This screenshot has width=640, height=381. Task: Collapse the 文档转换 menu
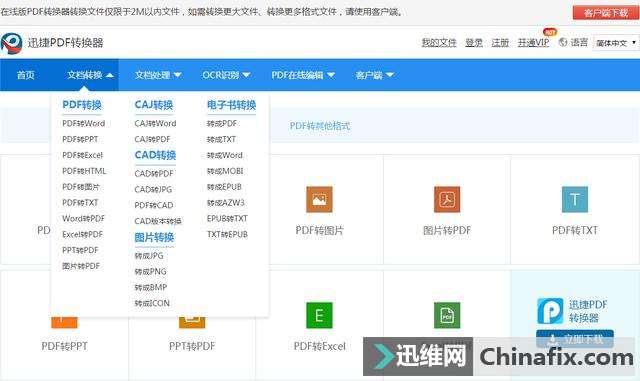pos(90,75)
